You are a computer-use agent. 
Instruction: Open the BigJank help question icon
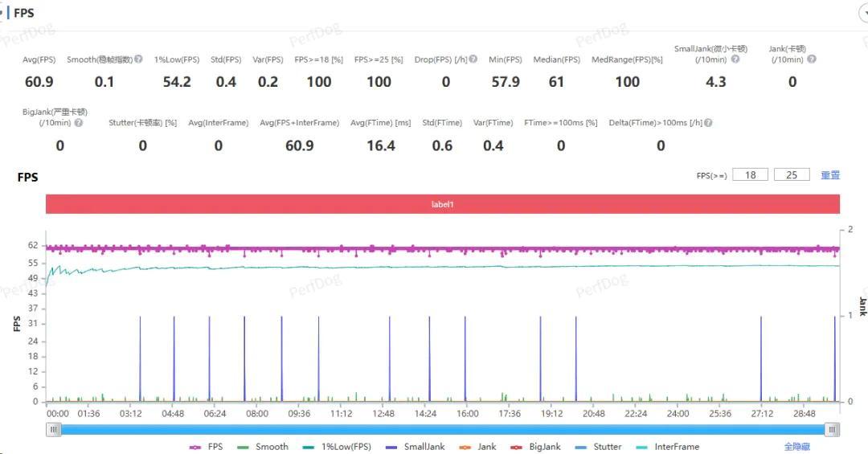79,123
